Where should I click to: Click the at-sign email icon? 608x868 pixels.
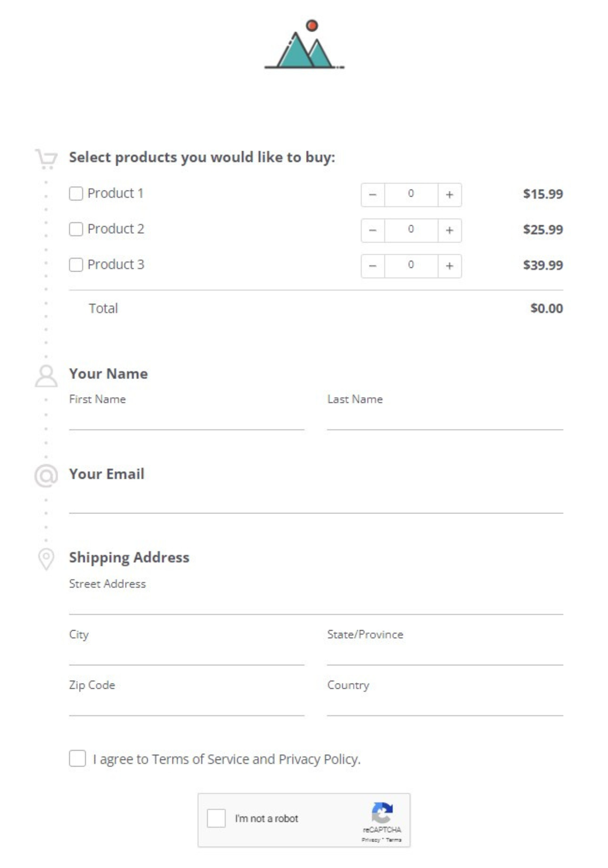46,476
